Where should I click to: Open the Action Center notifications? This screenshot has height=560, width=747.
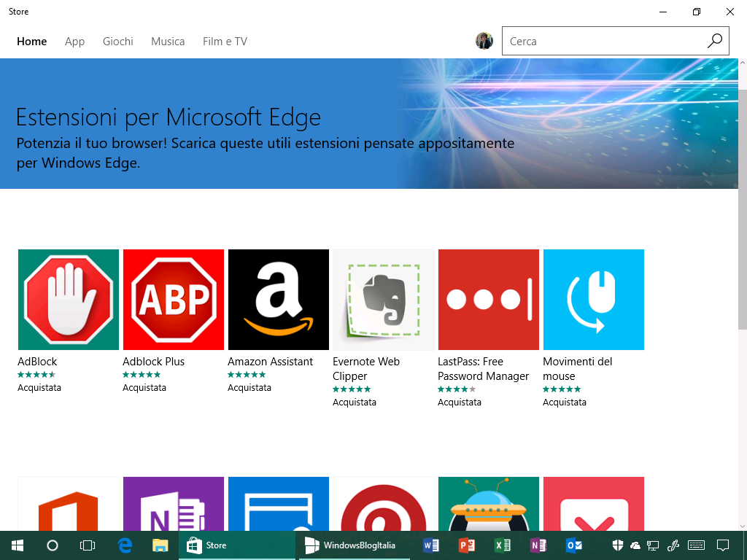723,545
